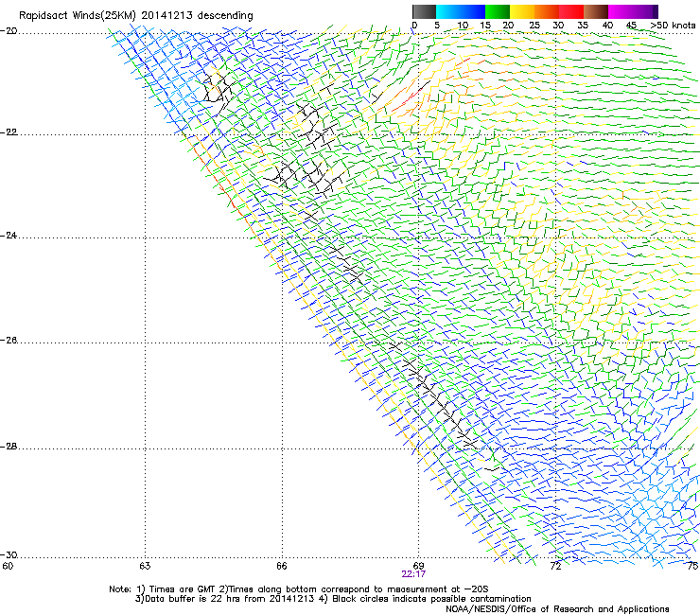Click the red 30-35 knots legend segment
Viewport: 700px width, 615px height.
coord(571,11)
